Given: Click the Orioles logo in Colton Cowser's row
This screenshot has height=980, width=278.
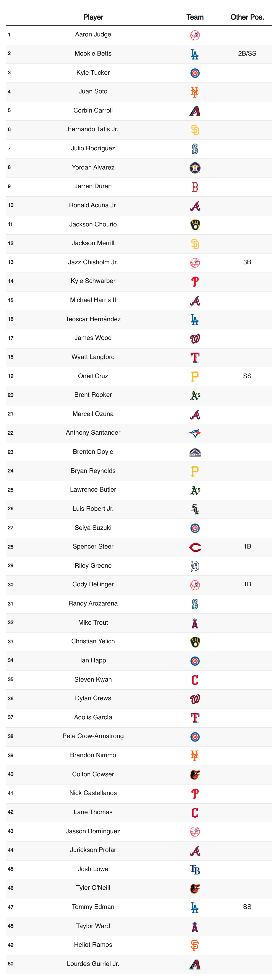Looking at the screenshot, I should [195, 775].
